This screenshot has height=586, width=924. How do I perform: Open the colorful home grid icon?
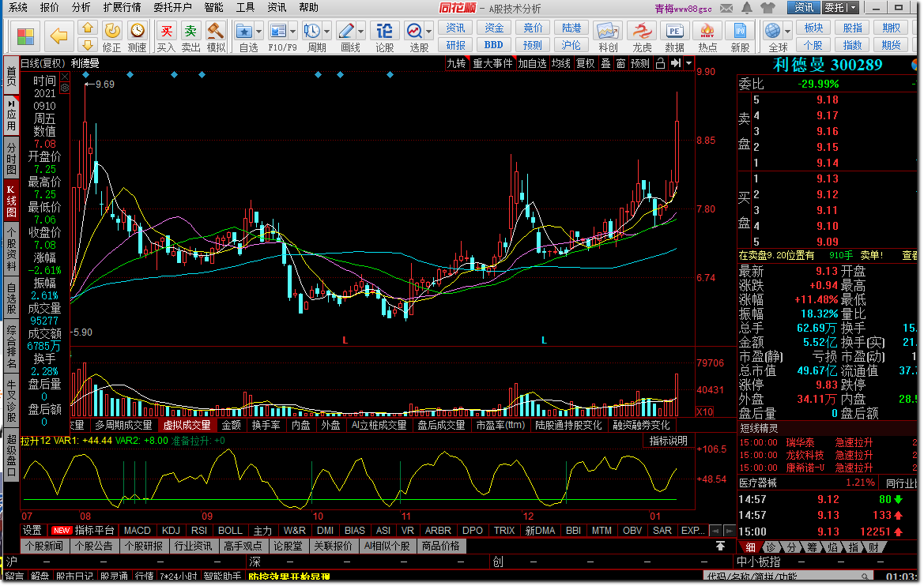click(25, 36)
